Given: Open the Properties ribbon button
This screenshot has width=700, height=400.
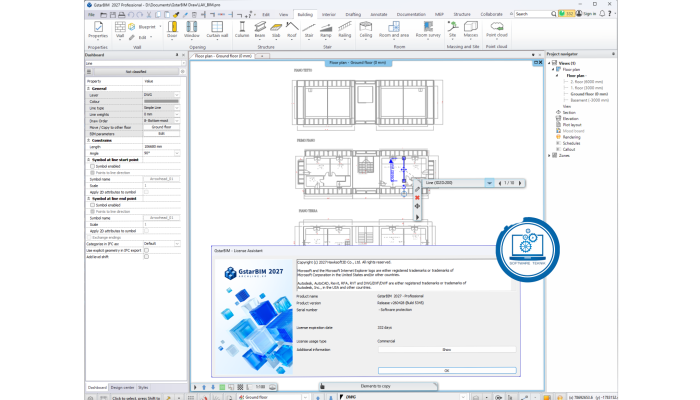Looking at the screenshot, I should point(98,30).
